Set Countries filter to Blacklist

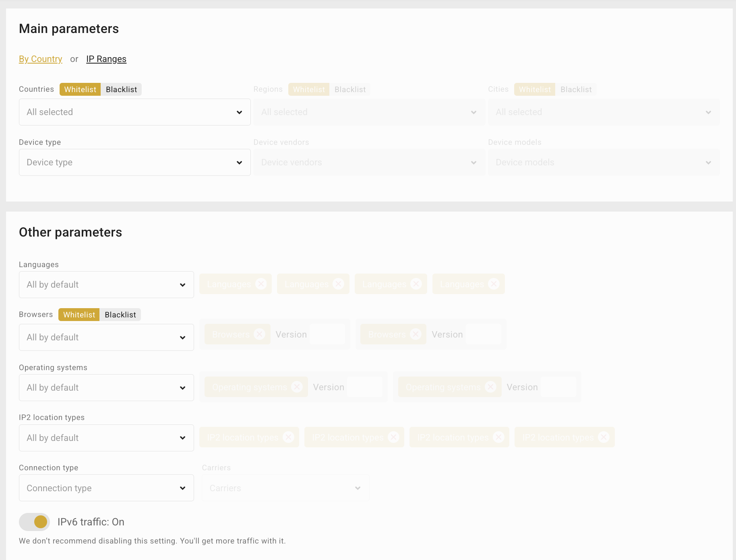pos(121,89)
